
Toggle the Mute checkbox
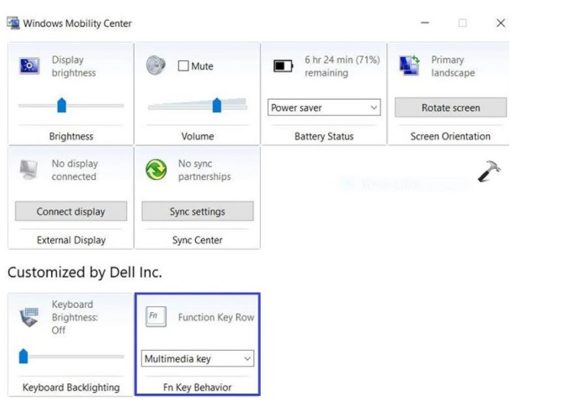click(183, 66)
